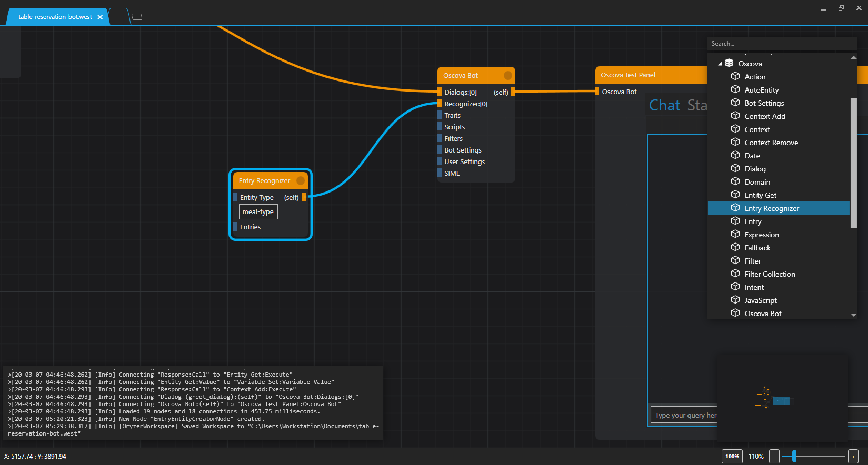This screenshot has width=868, height=465.
Task: Click the cube icon beside Entry Recognizer in list
Action: click(735, 208)
